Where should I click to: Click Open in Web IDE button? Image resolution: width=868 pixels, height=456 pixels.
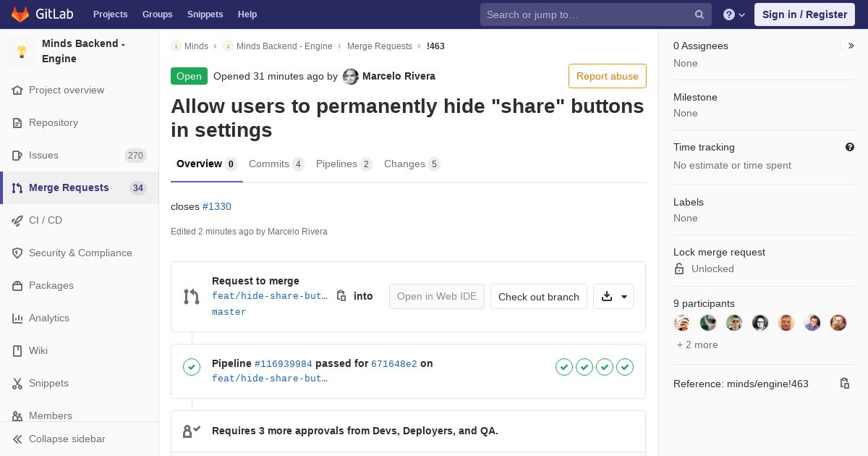[x=437, y=297]
